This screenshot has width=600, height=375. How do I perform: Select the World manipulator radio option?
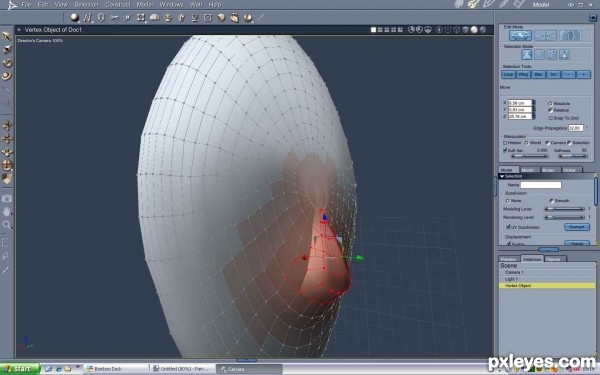pos(527,143)
